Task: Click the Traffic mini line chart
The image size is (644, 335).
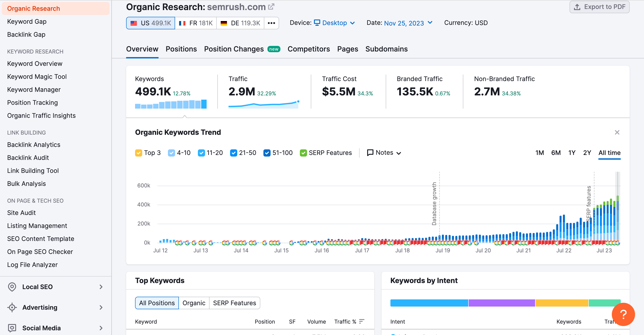Action: (x=264, y=104)
